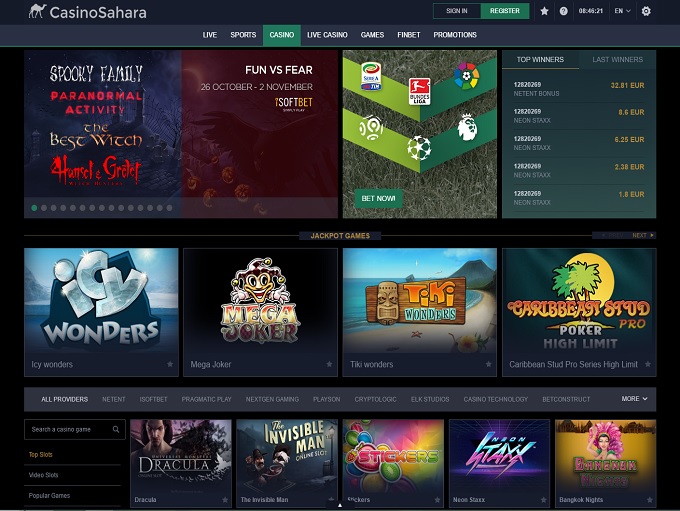Open favorites via the star icon in header

click(544, 11)
